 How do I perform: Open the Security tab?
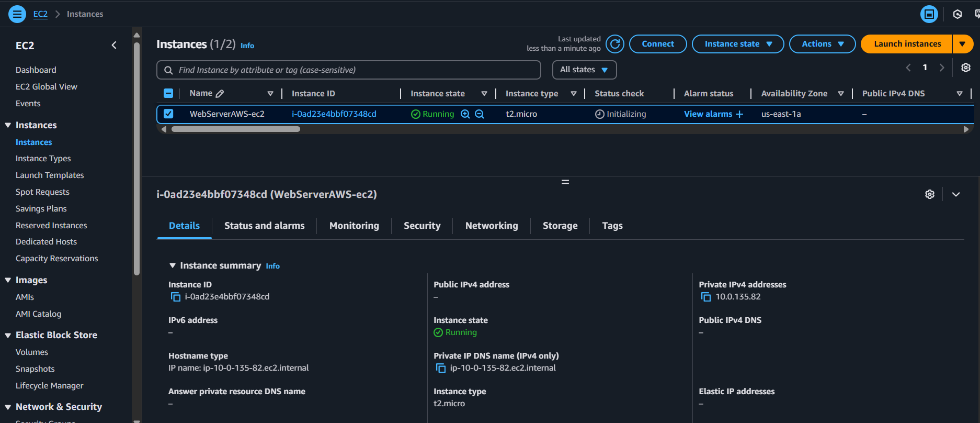coord(422,226)
